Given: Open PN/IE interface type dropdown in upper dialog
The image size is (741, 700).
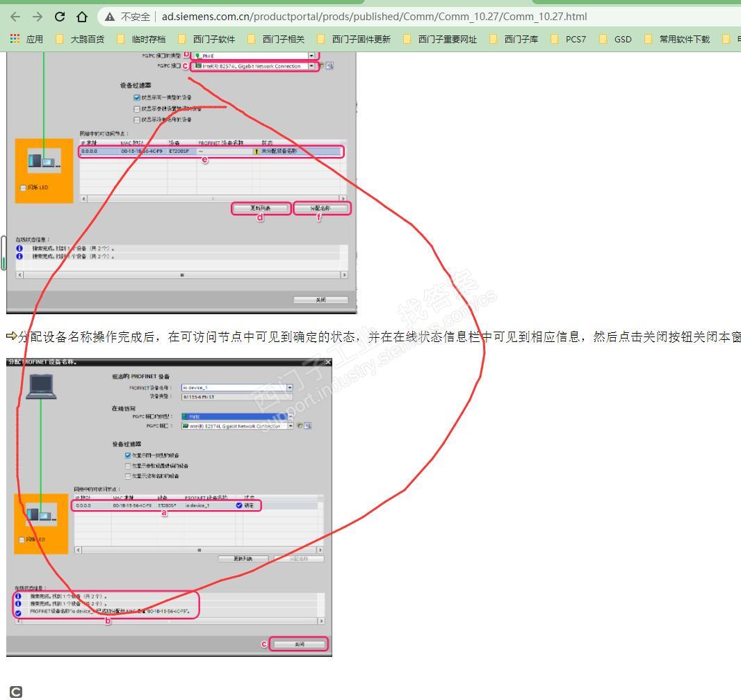Looking at the screenshot, I should click(x=311, y=56).
